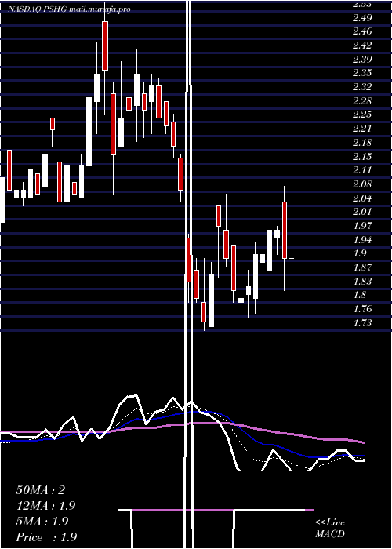
Task: Click the <<Live MACD label
Action: 330,528
